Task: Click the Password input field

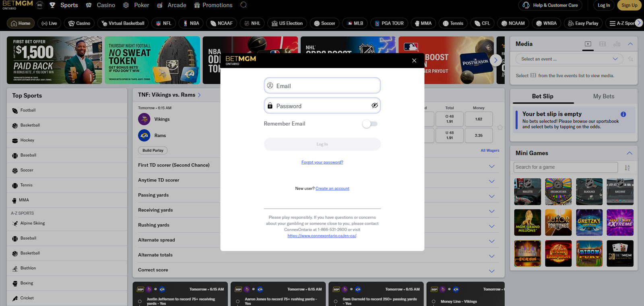Action: (x=322, y=106)
